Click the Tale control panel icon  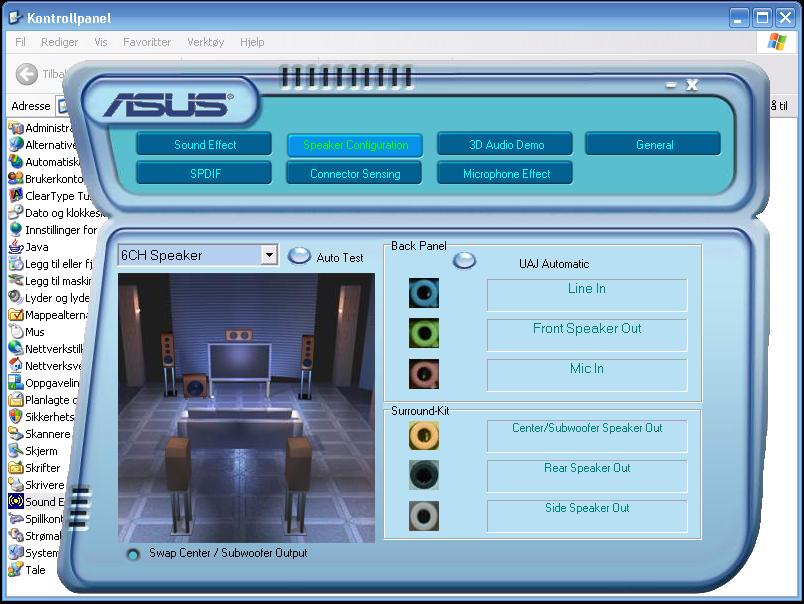pos(16,570)
